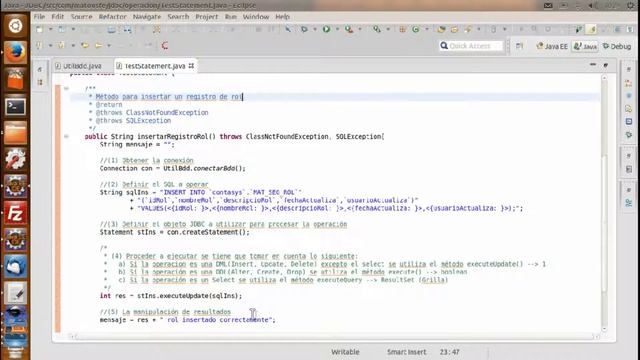Click the Open Perspective icon
The image size is (640, 360).
tap(520, 46)
